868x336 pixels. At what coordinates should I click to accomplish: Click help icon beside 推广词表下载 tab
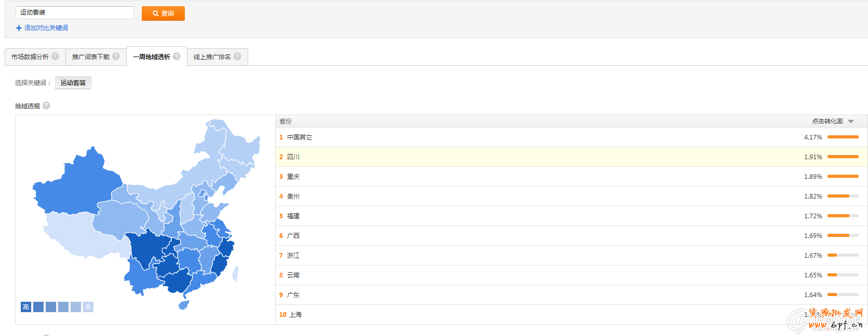coord(116,56)
